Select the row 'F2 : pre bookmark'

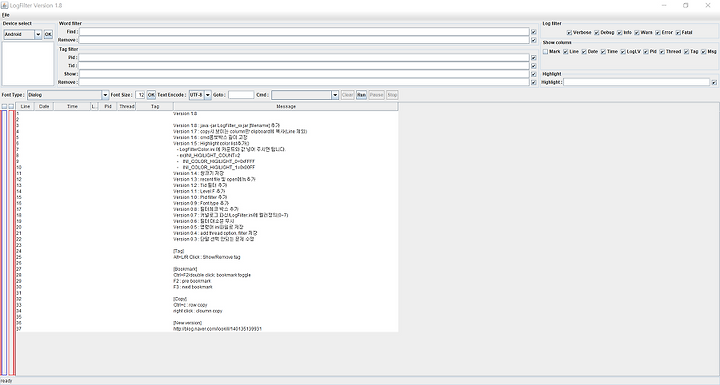coord(207,281)
